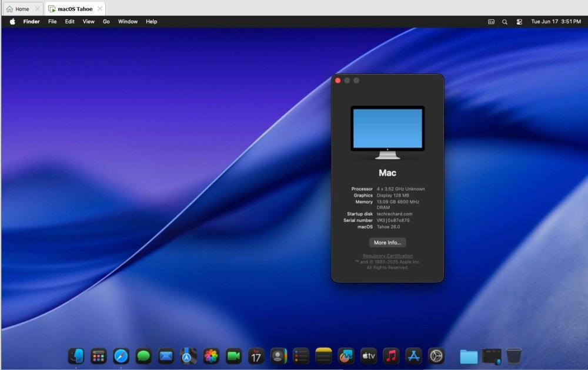588x370 pixels.
Task: Launch Reminders from the Dock
Action: [x=300, y=356]
